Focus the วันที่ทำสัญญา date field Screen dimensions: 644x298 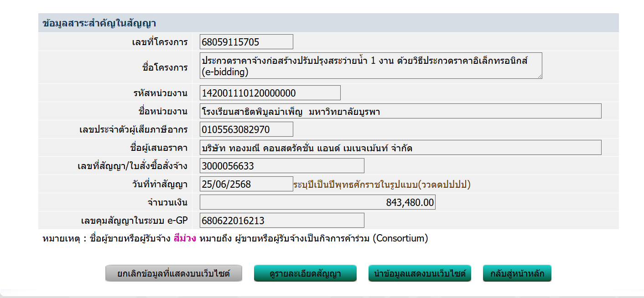point(246,184)
